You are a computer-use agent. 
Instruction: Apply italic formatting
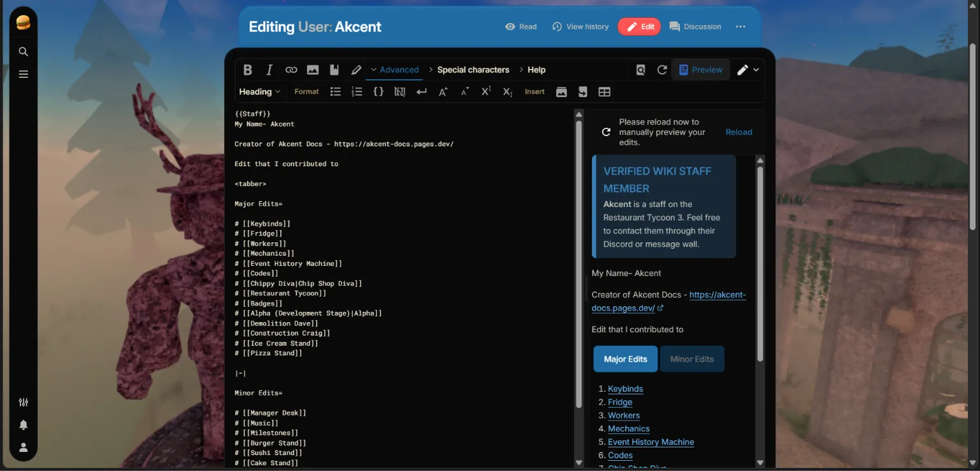(x=269, y=70)
